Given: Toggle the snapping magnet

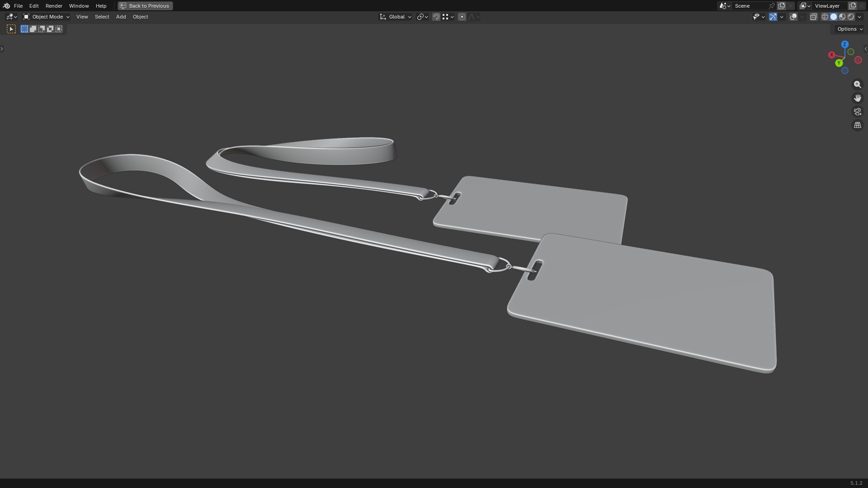Looking at the screenshot, I should coord(436,17).
